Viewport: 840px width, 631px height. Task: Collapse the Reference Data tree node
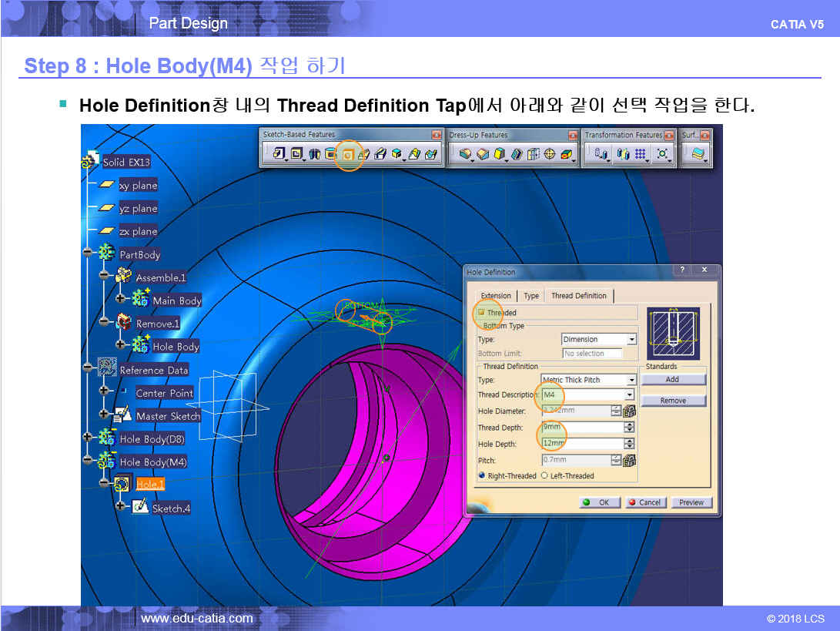tap(87, 368)
